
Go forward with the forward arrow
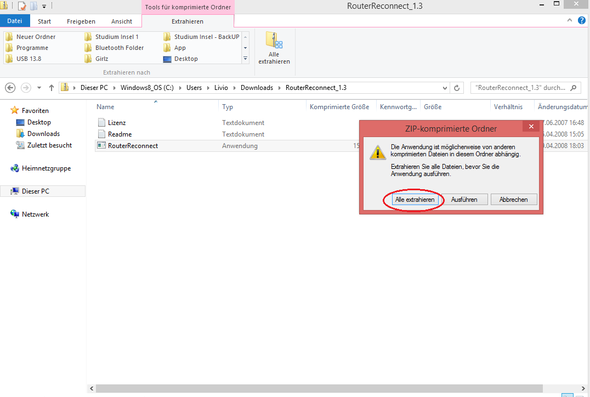[x=26, y=88]
